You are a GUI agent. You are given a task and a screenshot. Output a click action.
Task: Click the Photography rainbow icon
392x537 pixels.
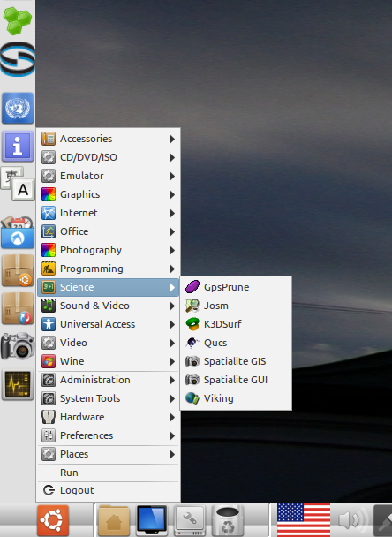coord(49,250)
